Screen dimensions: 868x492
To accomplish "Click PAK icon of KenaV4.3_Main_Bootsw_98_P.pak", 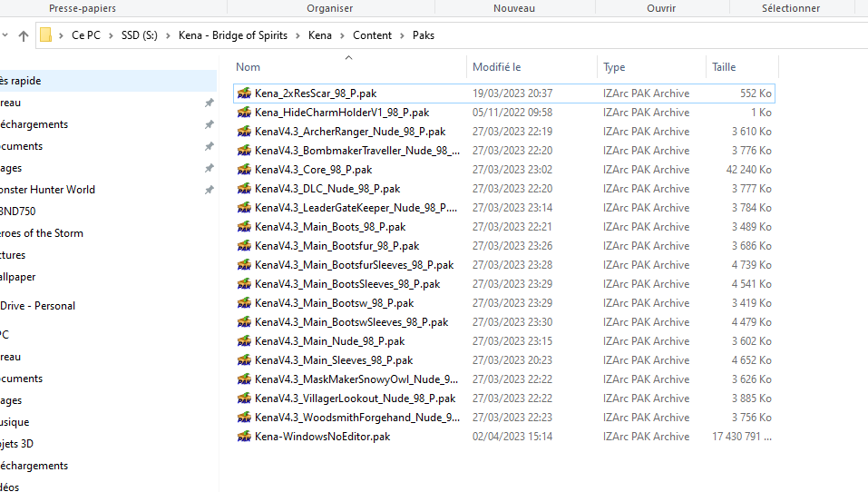I will (x=244, y=303).
